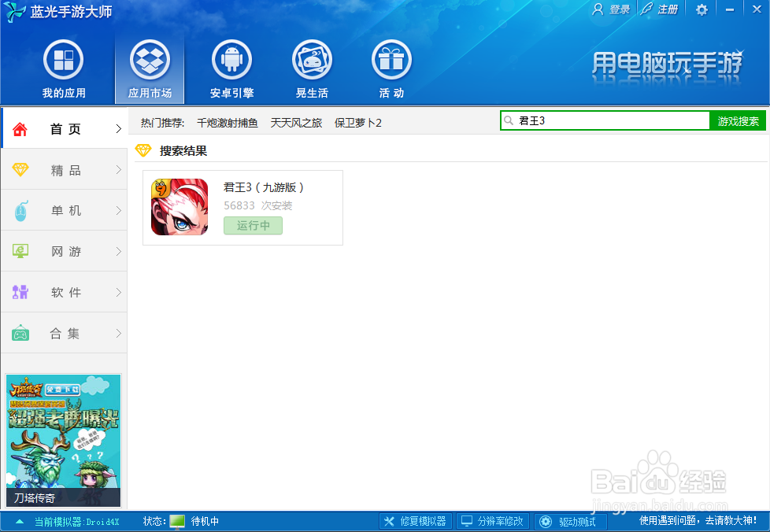This screenshot has height=532, width=770.
Task: Open the 我的应用 grid icon
Action: coord(63,60)
